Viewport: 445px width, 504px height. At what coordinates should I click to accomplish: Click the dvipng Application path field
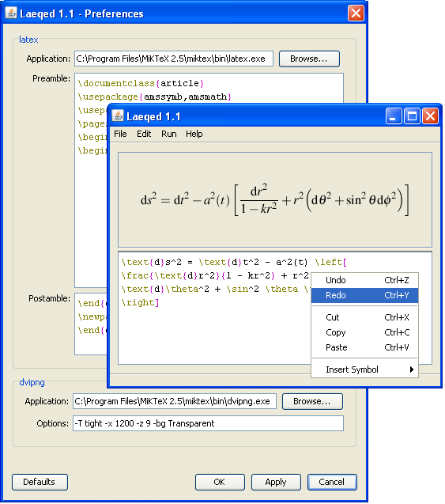click(x=175, y=401)
